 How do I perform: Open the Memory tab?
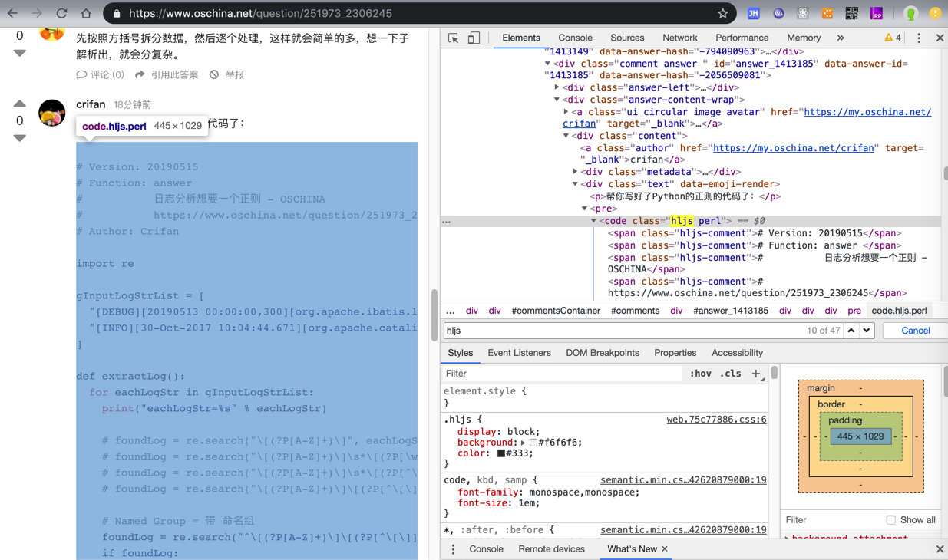[804, 38]
